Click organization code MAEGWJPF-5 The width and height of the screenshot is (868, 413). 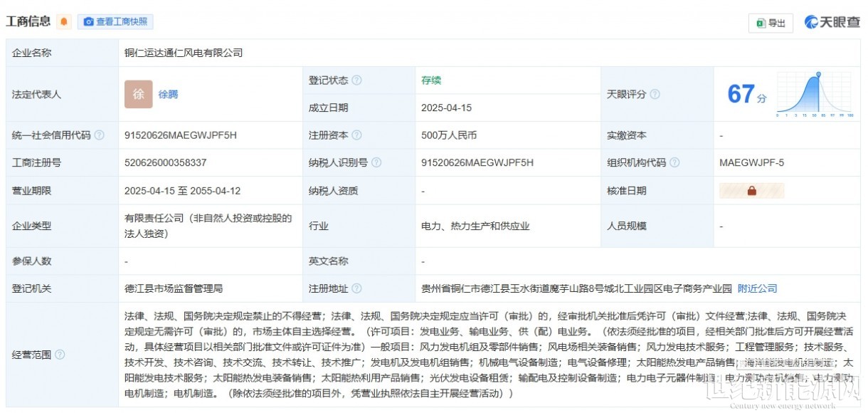point(752,163)
